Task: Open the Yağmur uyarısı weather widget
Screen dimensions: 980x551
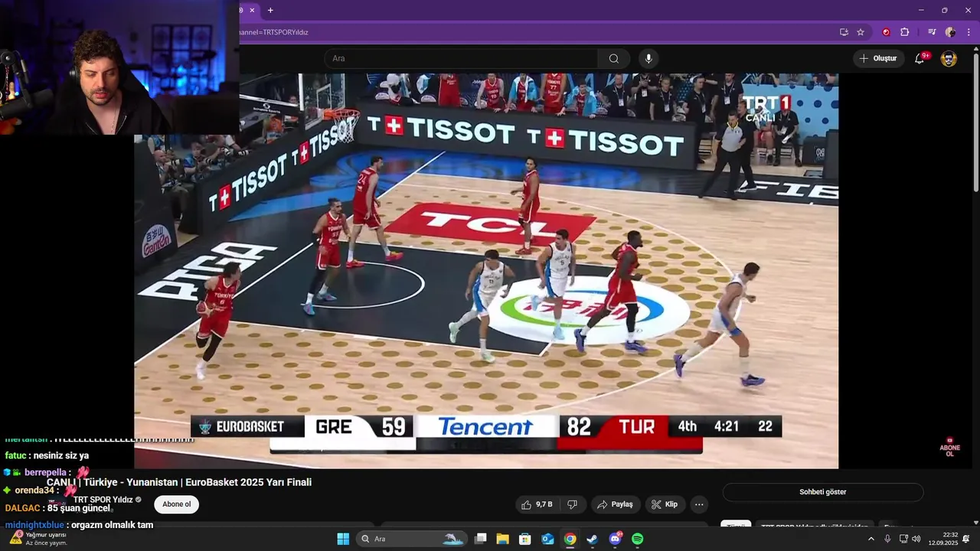Action: click(38, 539)
